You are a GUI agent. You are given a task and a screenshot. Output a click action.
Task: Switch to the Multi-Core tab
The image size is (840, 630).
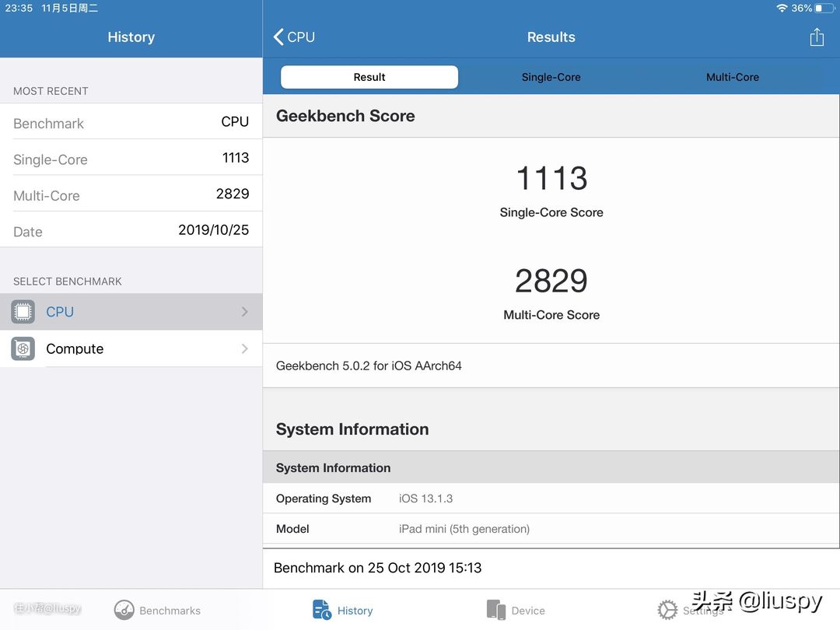(x=732, y=77)
